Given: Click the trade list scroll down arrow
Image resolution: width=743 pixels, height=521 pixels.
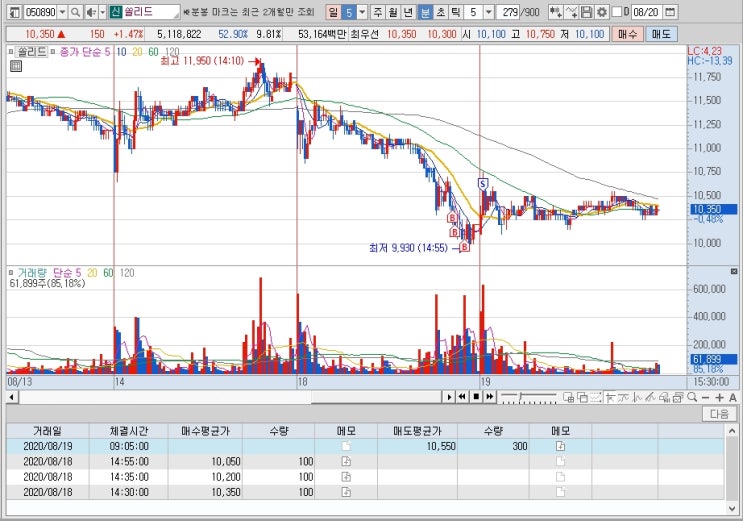Looking at the screenshot, I should (x=731, y=508).
